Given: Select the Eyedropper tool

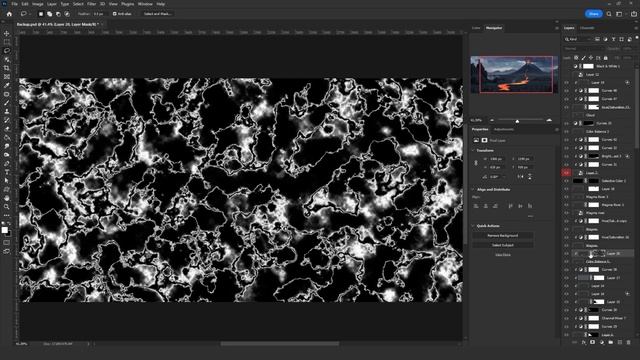Looking at the screenshot, I should click(x=7, y=85).
